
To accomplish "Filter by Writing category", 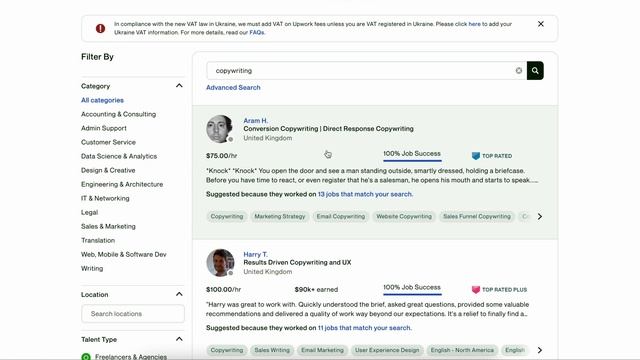I will click(x=92, y=269).
